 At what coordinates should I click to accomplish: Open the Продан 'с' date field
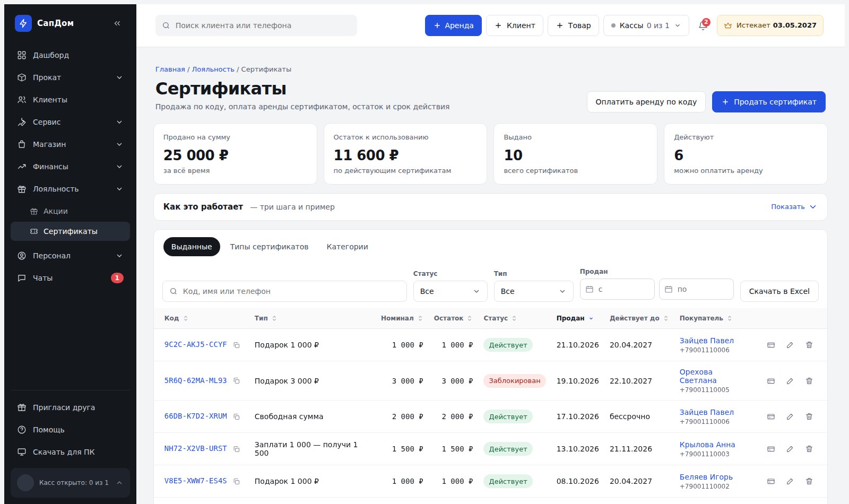617,289
